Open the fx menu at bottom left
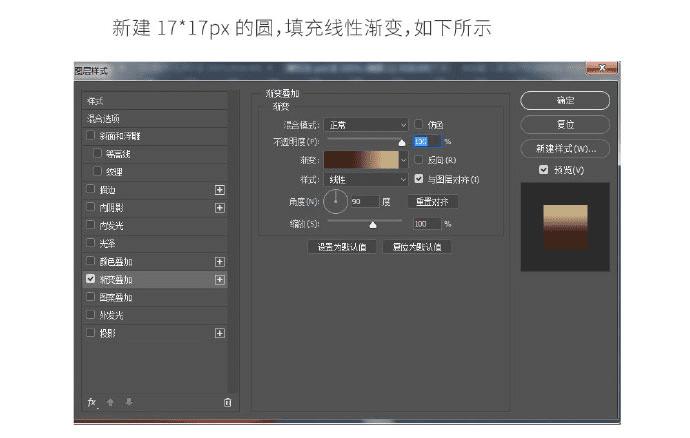690x438 pixels. [92, 402]
